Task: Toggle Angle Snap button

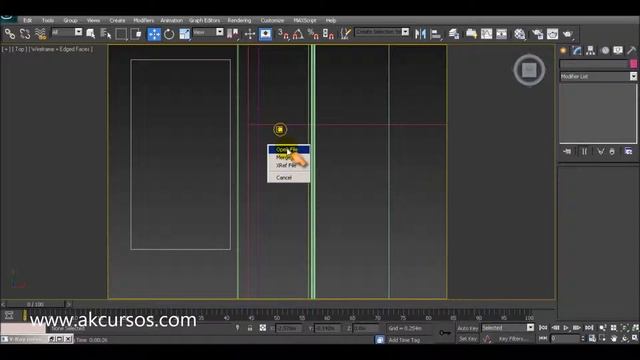Action: [298, 34]
